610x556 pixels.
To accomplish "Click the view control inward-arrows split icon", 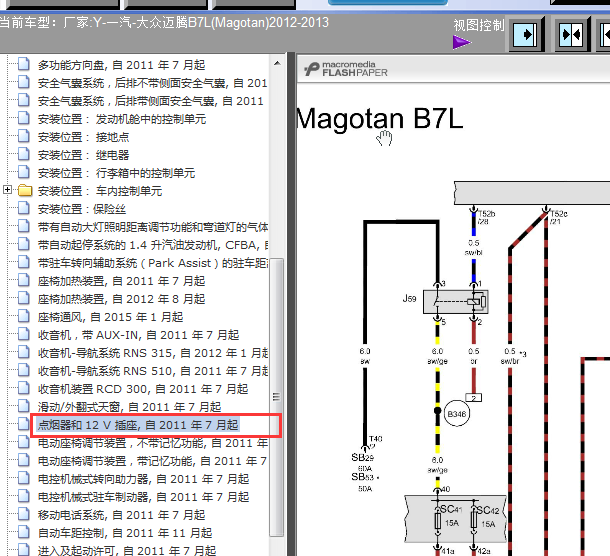I will 571,35.
